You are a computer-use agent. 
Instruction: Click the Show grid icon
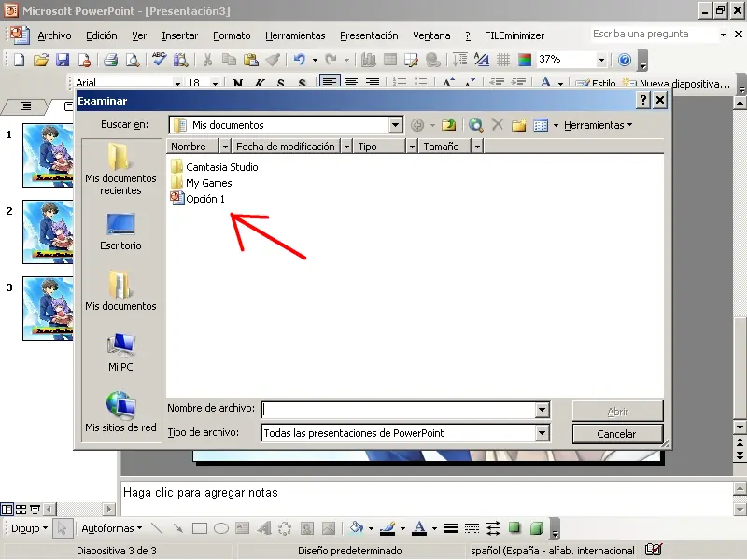click(503, 60)
